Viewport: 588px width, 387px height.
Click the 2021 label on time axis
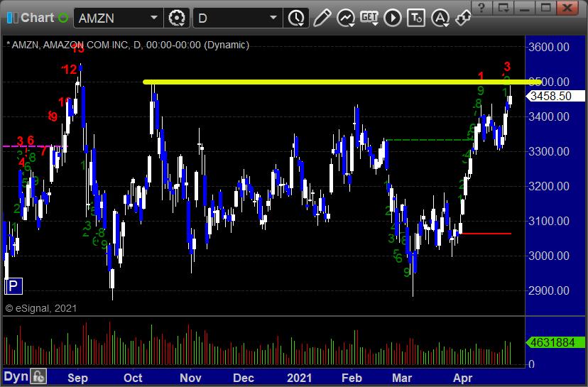click(299, 378)
